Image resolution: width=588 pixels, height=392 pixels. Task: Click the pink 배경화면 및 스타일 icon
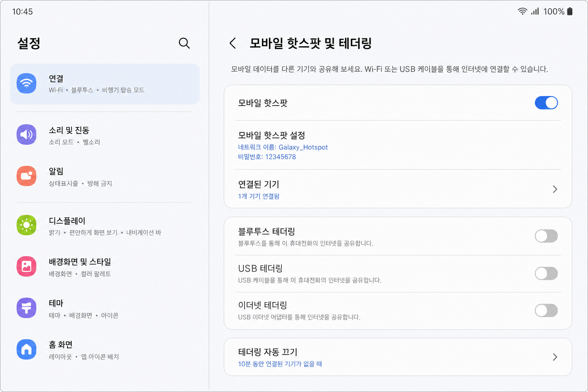coord(26,266)
